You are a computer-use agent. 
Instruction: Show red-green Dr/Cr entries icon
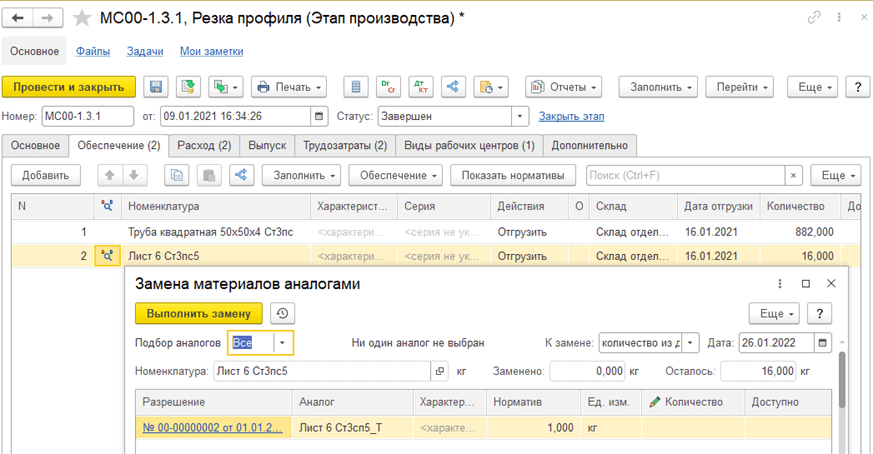[x=388, y=87]
